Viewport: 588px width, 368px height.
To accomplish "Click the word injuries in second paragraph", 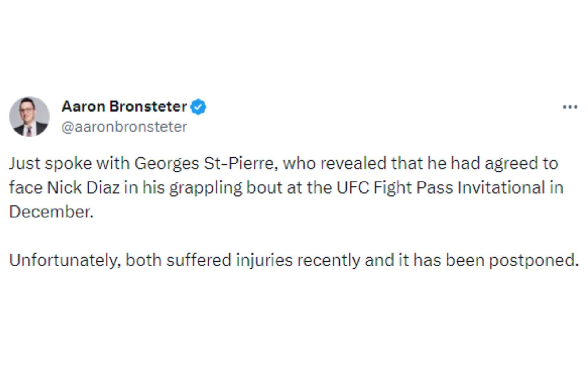I will tap(264, 260).
